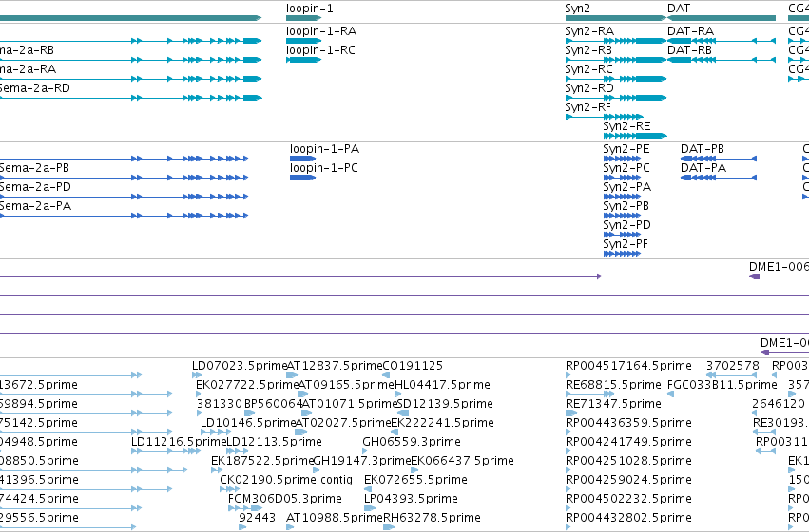The width and height of the screenshot is (809, 532).
Task: Select EST GH06559.3prime
Action: pos(365,451)
